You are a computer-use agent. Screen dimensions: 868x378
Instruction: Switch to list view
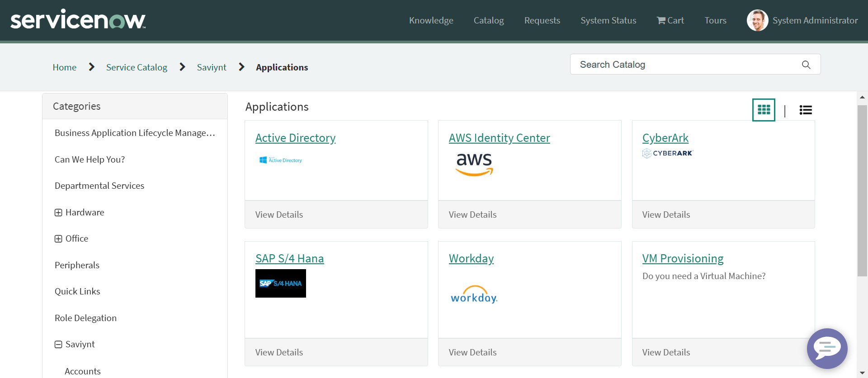[x=806, y=110]
